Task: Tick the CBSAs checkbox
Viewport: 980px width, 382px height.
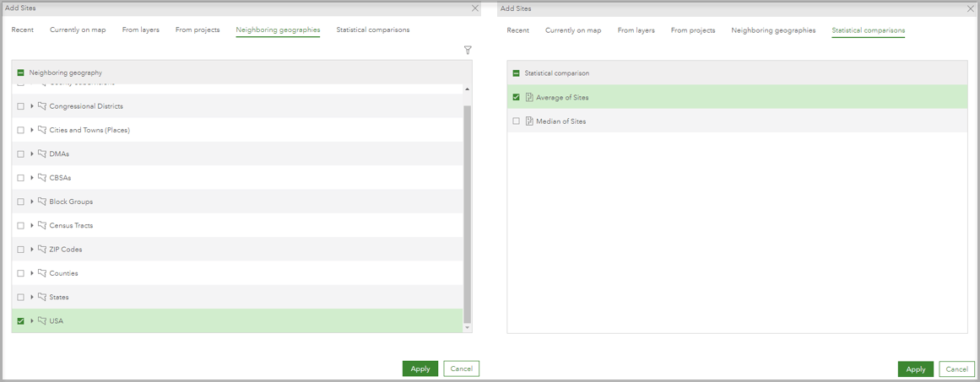Action: click(x=20, y=177)
